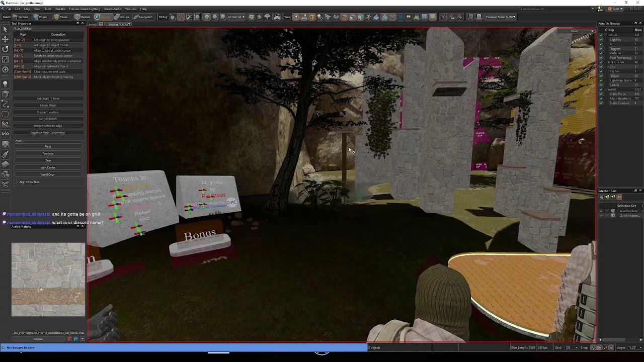Click the gamepad icon in editing toolbar
The width and height of the screenshot is (644, 362).
tap(277, 17)
